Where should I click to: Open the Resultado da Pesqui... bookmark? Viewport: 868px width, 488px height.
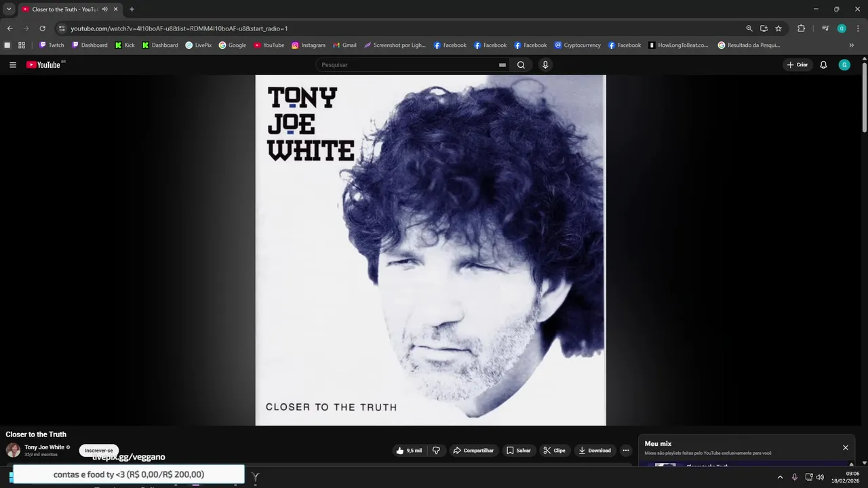pos(749,45)
